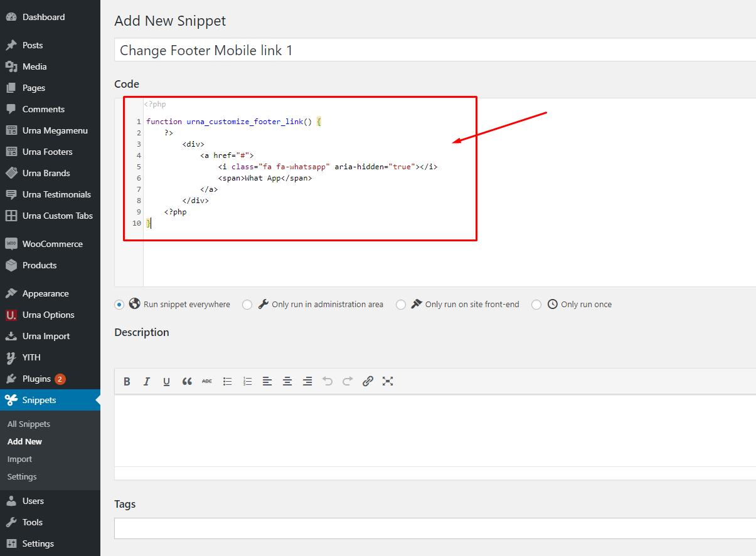Select Run snippet everywhere radio
Viewport: 756px width, 556px height.
click(119, 305)
